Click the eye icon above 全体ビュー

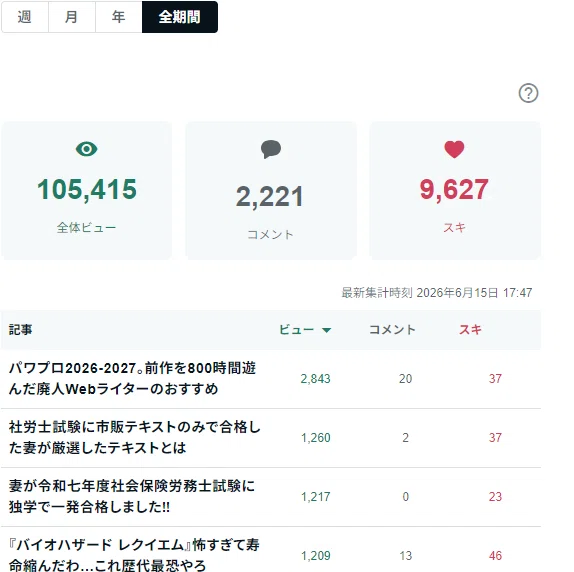tap(86, 149)
